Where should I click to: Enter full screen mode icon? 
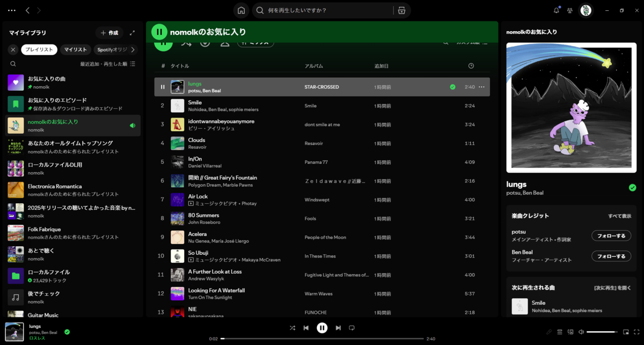click(636, 332)
